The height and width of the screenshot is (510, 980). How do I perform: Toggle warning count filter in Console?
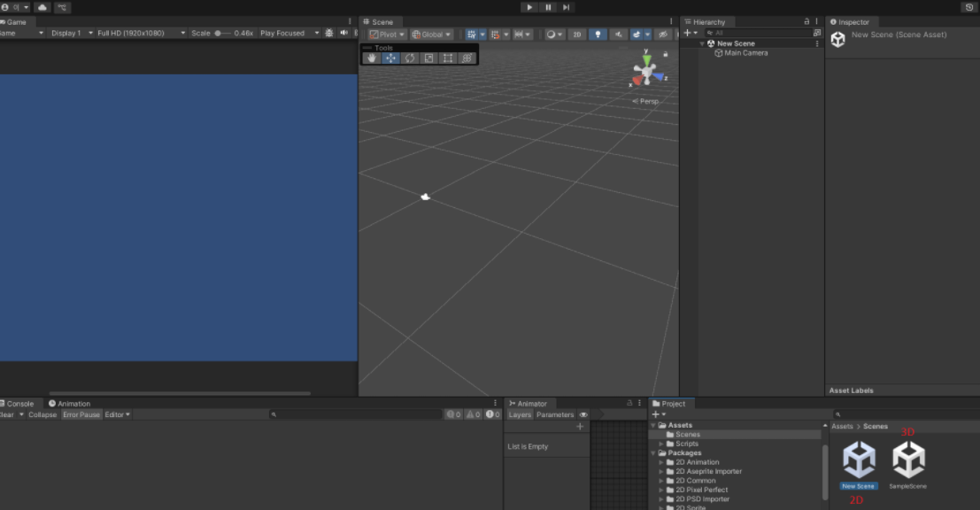[473, 414]
